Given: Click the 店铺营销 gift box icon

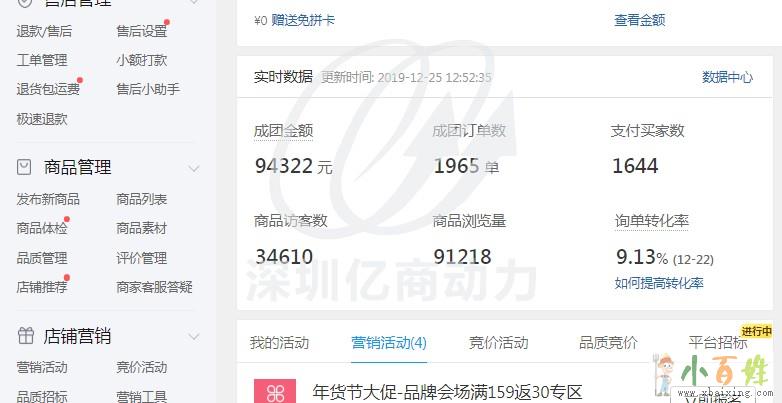Looking at the screenshot, I should coord(25,336).
